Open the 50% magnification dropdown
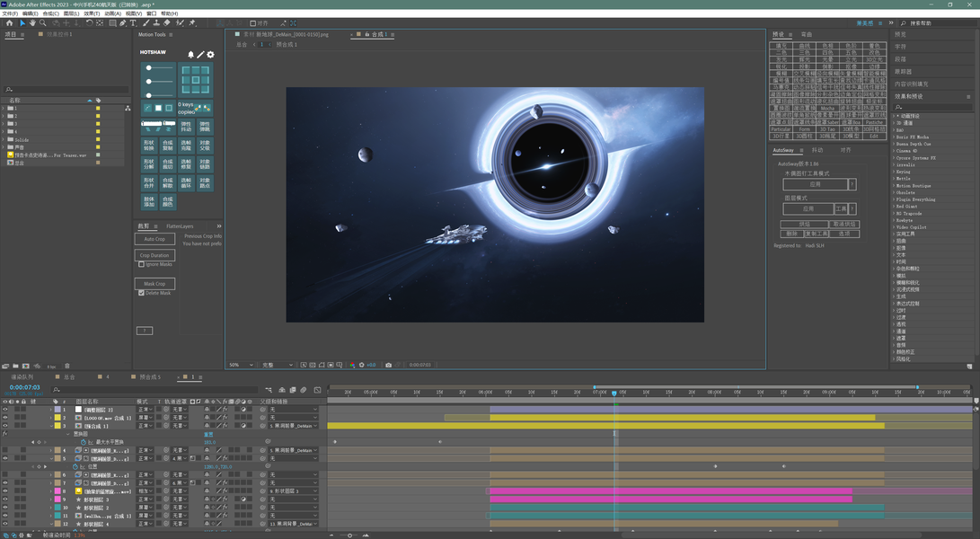Screen dimensions: 980x539 point(242,365)
